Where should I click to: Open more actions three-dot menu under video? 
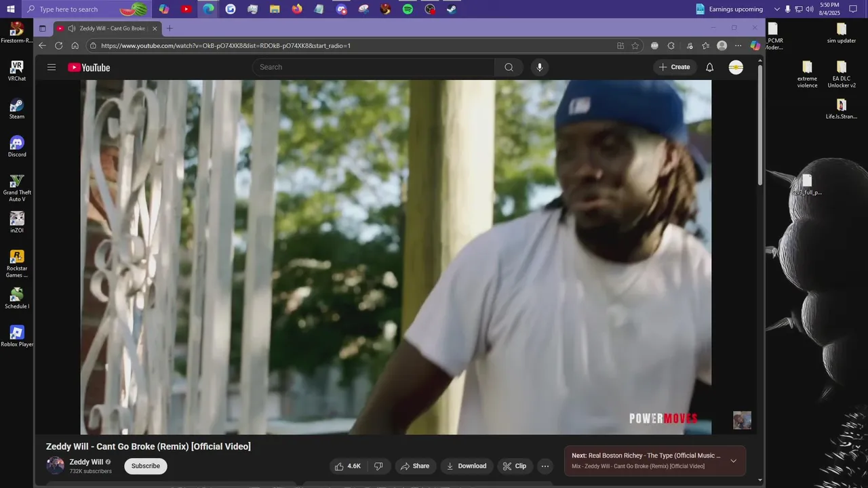point(545,466)
